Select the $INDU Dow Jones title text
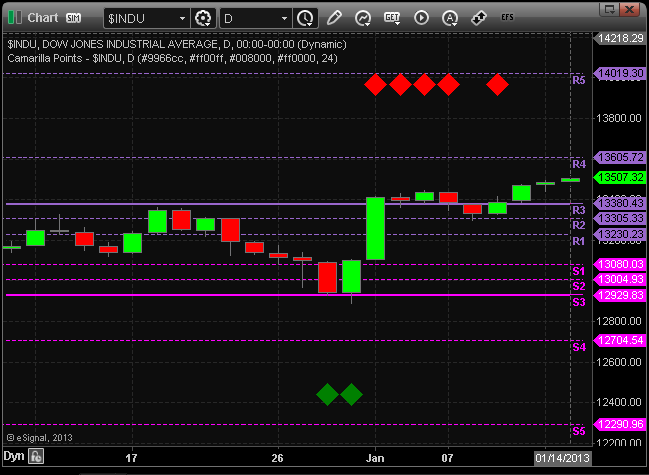Viewport: 649px width, 475px height. [177, 44]
